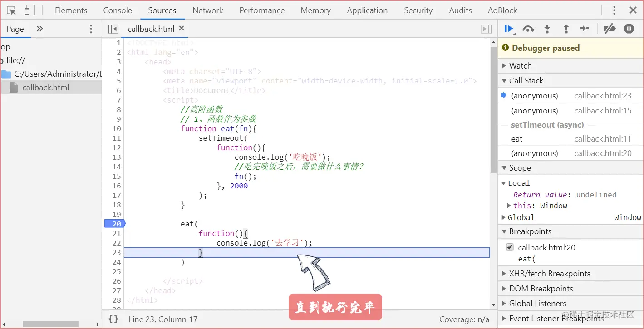Image resolution: width=644 pixels, height=329 pixels.
Task: Click code editor vertical scrollbar thumb
Action: pos(493,109)
